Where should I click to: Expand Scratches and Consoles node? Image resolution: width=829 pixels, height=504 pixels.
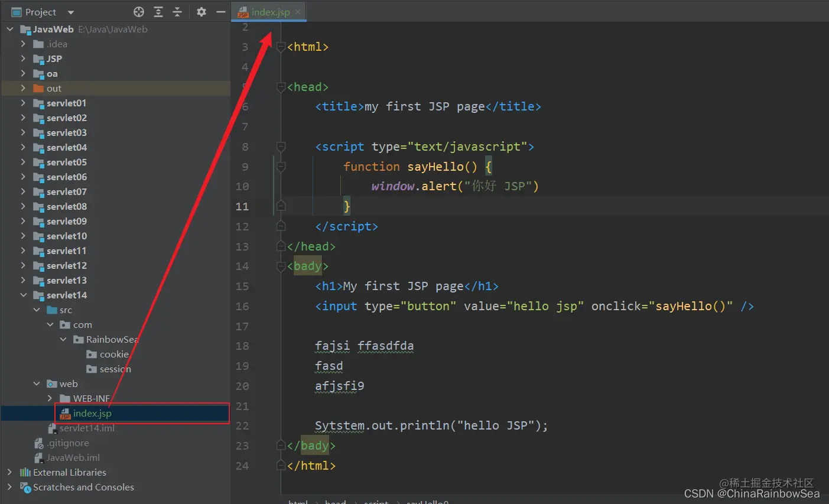tap(10, 487)
